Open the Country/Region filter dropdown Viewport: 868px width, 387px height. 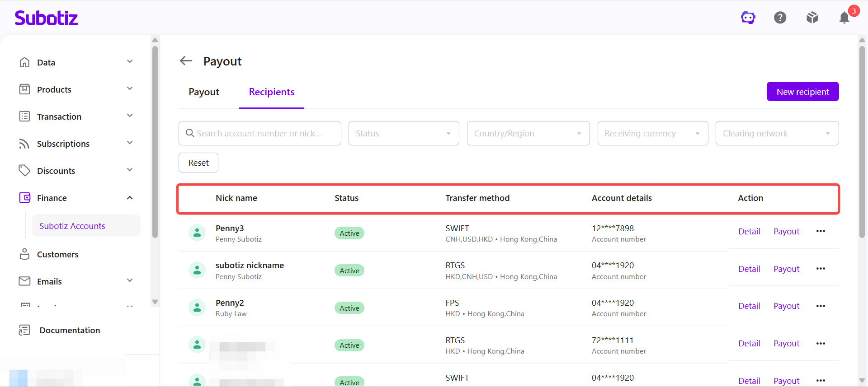(528, 133)
